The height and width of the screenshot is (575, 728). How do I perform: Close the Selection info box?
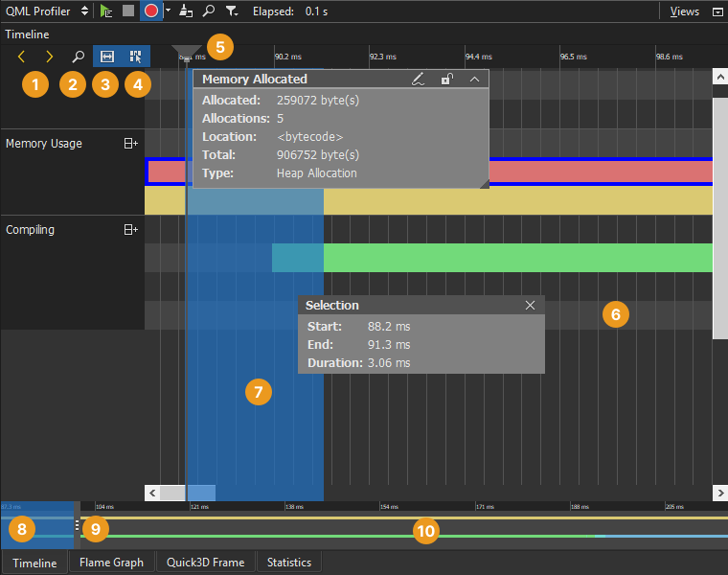tap(531, 306)
